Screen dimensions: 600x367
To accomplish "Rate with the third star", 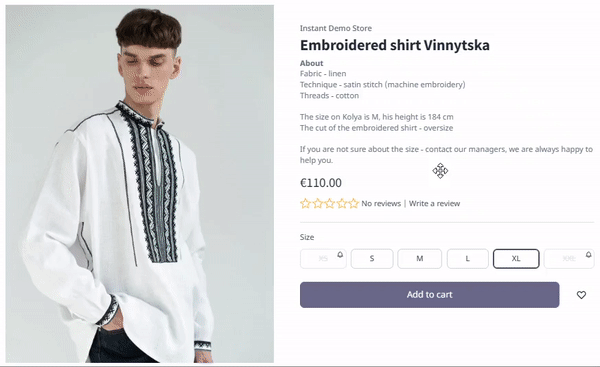I will [330, 203].
